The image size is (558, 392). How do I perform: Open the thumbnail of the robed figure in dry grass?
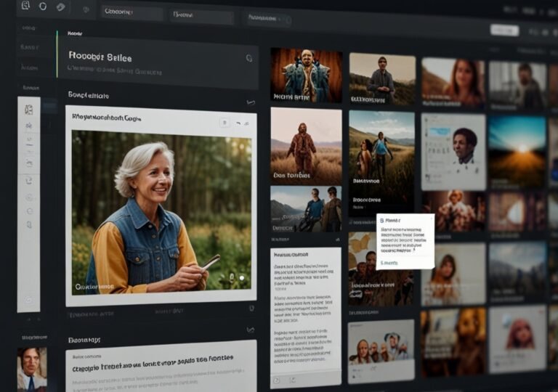click(x=306, y=146)
